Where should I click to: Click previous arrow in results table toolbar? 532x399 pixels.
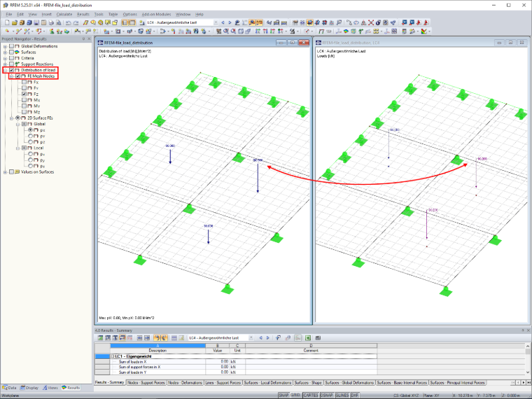[x=260, y=338]
